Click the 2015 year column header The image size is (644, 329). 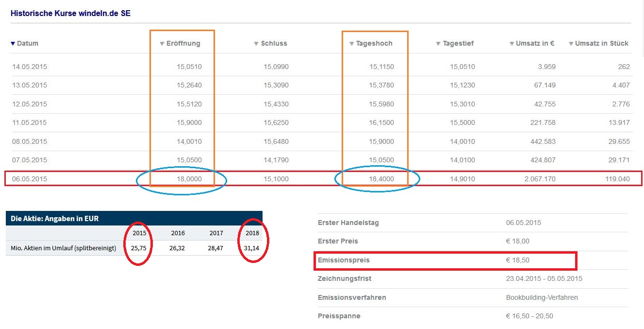[139, 233]
